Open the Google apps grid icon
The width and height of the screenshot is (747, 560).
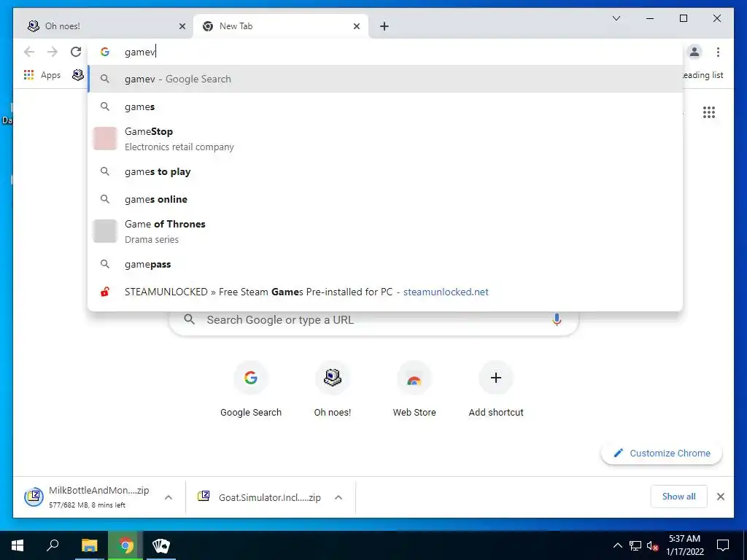709,112
